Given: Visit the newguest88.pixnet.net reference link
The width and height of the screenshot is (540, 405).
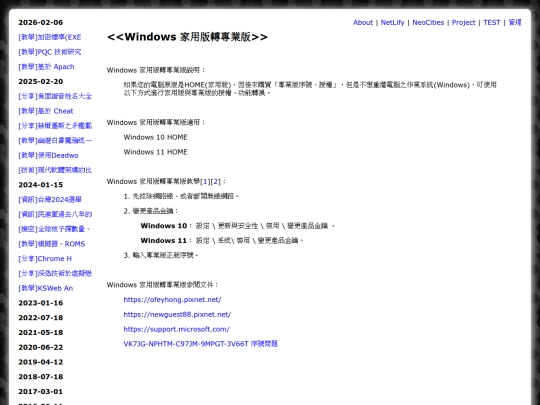Looking at the screenshot, I should pos(177,314).
